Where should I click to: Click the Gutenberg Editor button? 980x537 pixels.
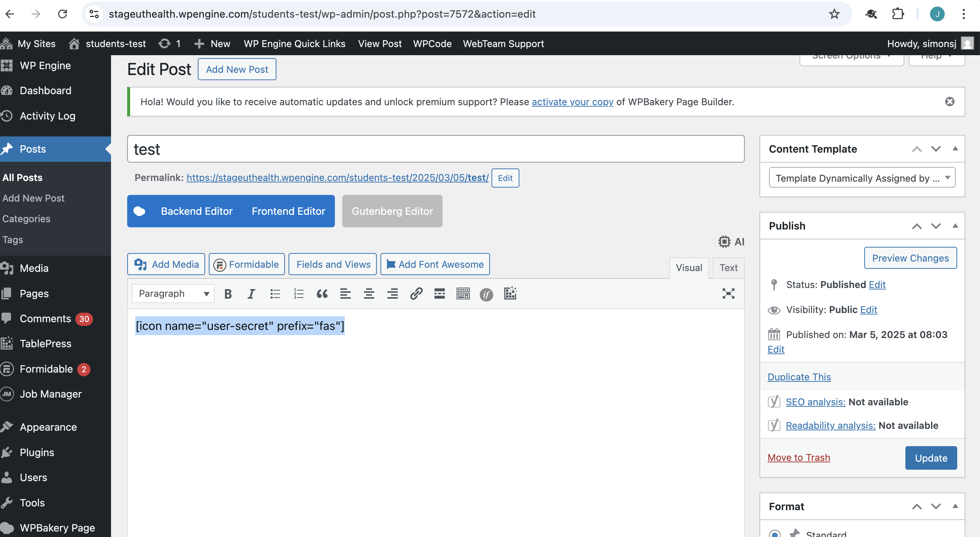392,211
